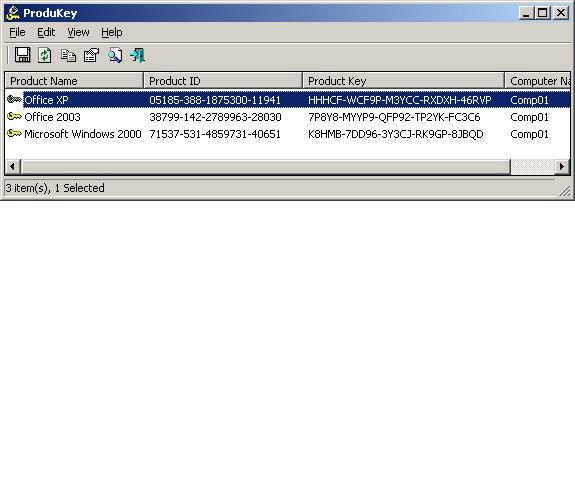Open the File menu
The image size is (575, 480).
(x=17, y=32)
